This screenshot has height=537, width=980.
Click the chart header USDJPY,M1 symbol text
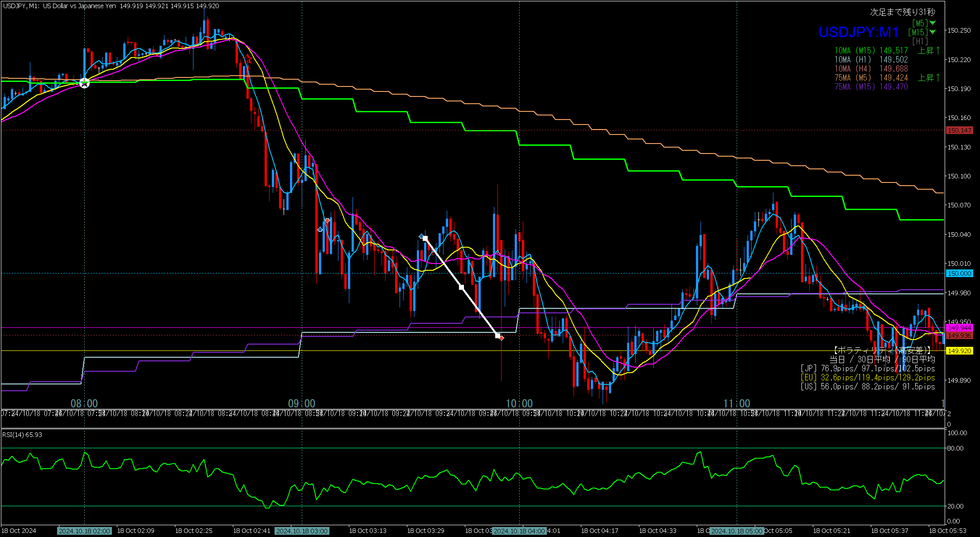pos(20,6)
